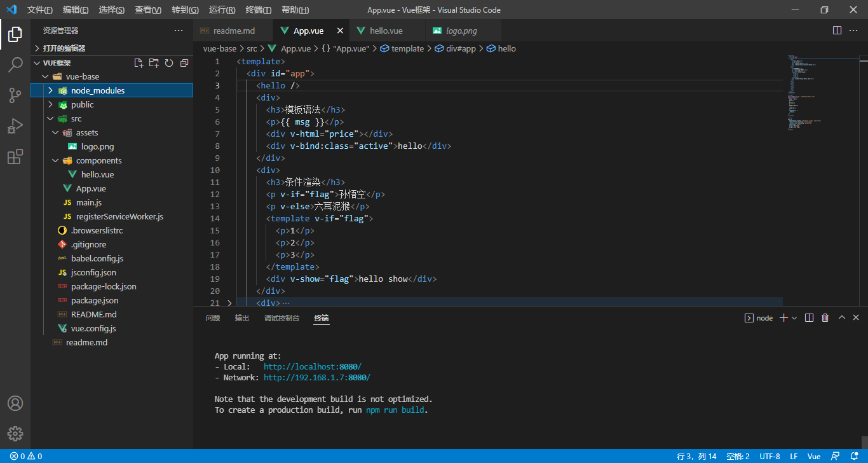The width and height of the screenshot is (868, 463).
Task: Open the Source Control view
Action: coord(15,95)
